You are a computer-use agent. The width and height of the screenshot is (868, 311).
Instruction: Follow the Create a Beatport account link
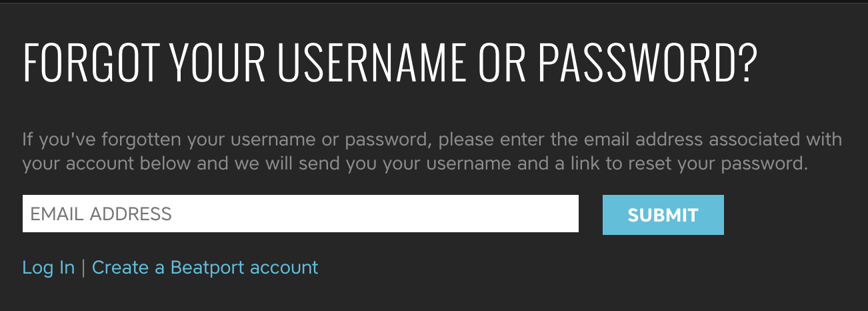[x=205, y=268]
